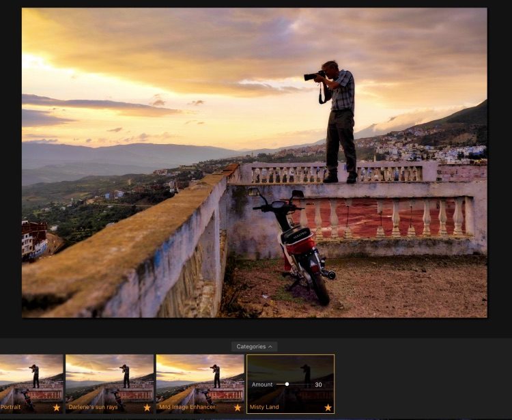Viewport: 512px width, 420px height.
Task: Click the Amount slider handle
Action: click(287, 384)
